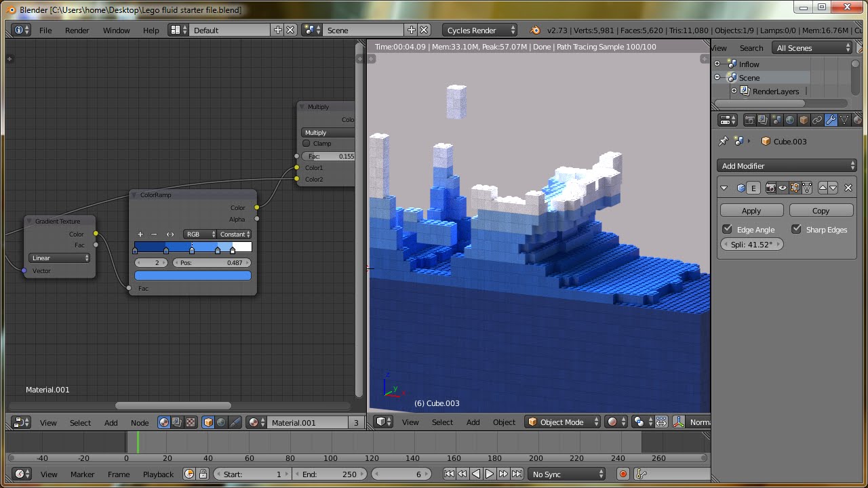Toggle modifier viewport visibility (eye icon)
Viewport: 868px width, 488px height.
(x=783, y=188)
